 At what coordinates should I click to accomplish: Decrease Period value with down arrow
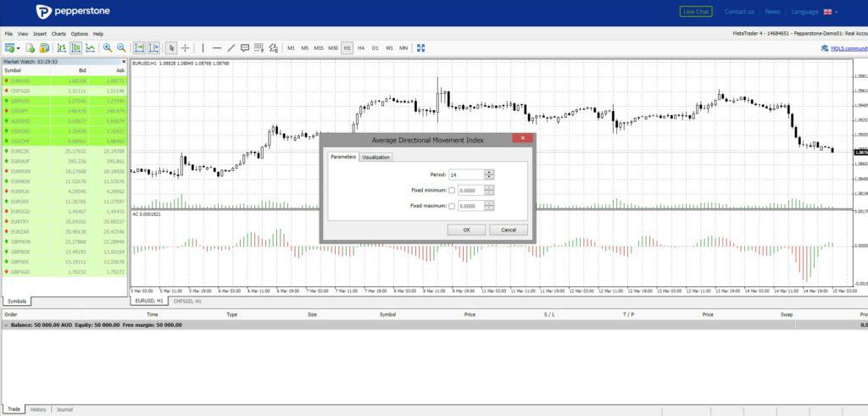[x=489, y=177]
